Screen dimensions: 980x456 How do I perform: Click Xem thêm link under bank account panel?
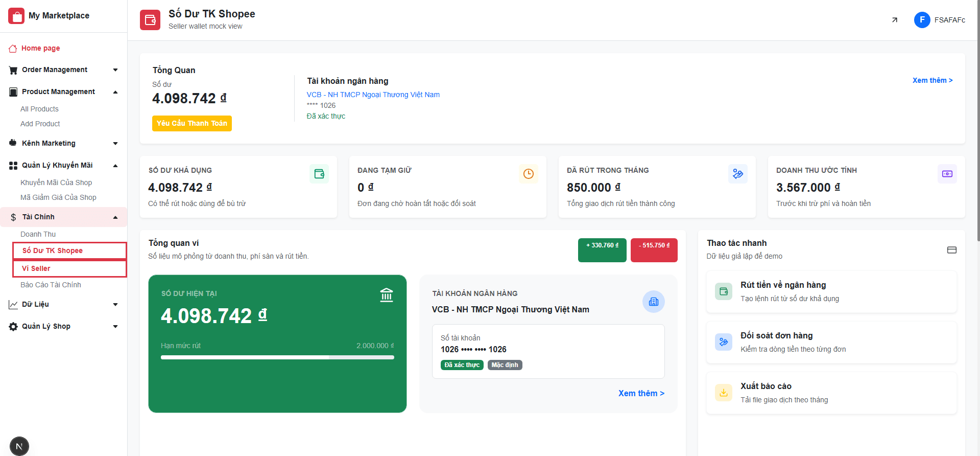(x=641, y=393)
